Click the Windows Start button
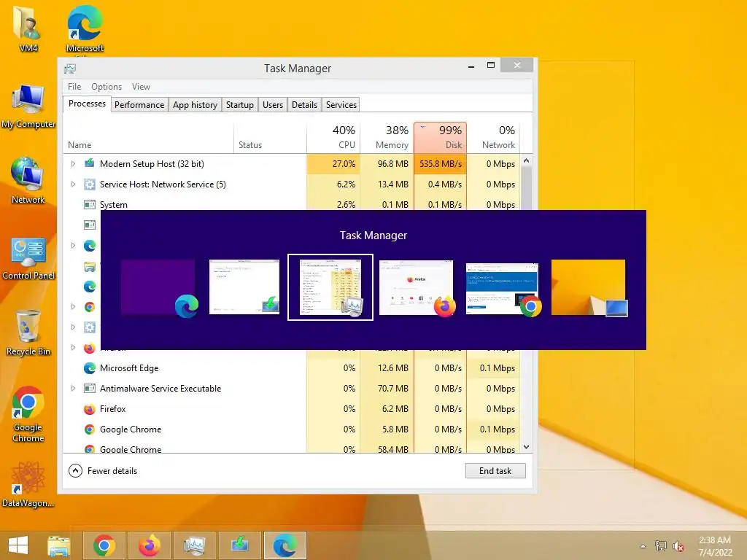This screenshot has height=560, width=747. [18, 545]
